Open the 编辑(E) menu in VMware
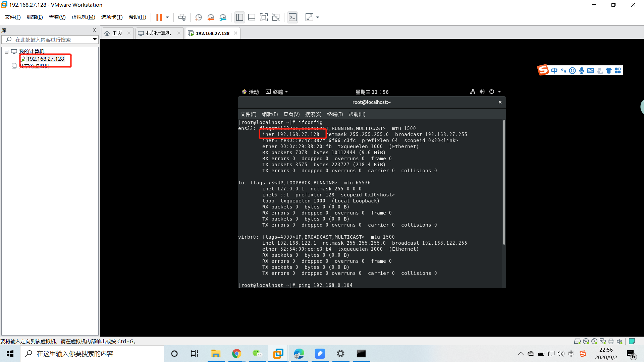The image size is (644, 362). click(35, 17)
